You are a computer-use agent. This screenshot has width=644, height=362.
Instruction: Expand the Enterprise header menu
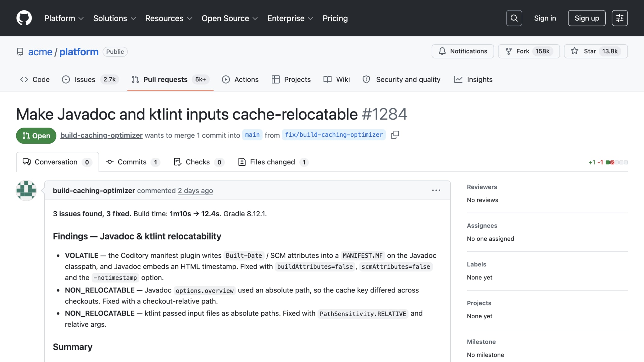tap(290, 18)
